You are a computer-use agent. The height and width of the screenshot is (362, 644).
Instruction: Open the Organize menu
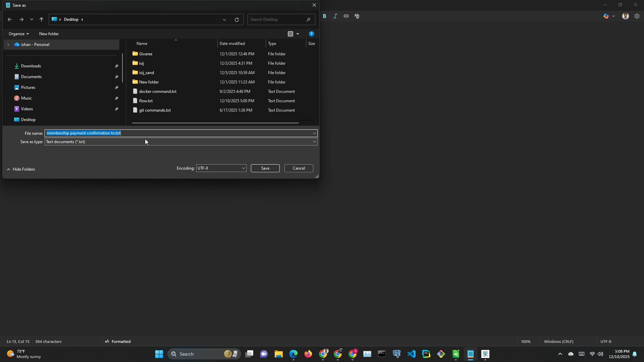coord(18,34)
